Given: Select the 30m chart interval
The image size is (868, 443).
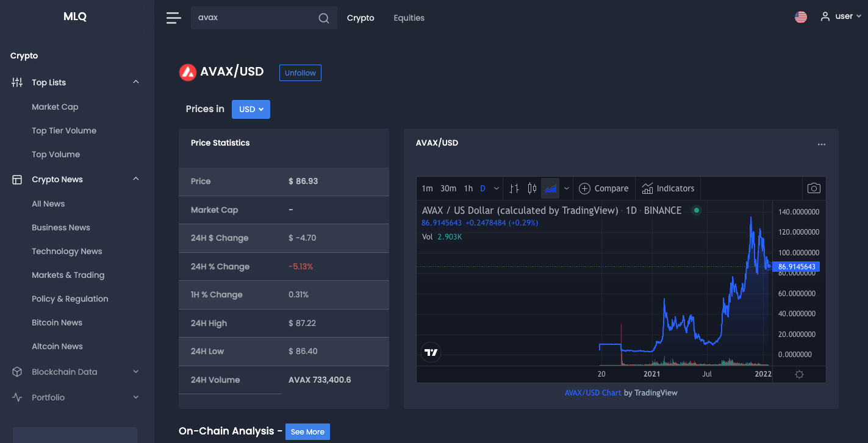Looking at the screenshot, I should (x=448, y=188).
